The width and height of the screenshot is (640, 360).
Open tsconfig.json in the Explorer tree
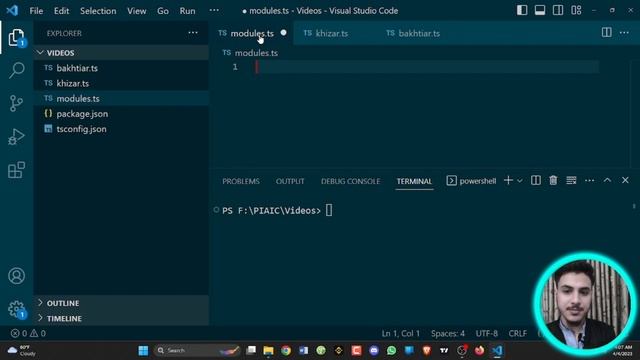point(122,129)
